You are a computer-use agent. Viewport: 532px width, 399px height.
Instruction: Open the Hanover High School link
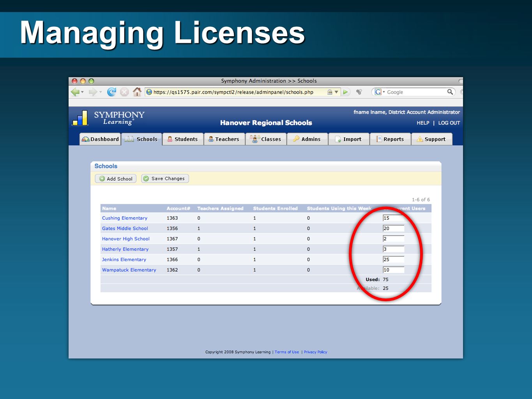pos(126,239)
